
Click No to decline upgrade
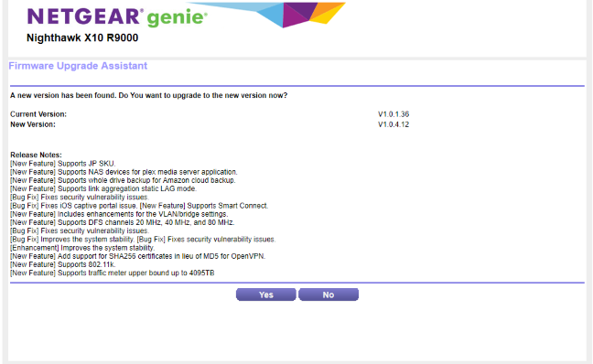tap(329, 294)
